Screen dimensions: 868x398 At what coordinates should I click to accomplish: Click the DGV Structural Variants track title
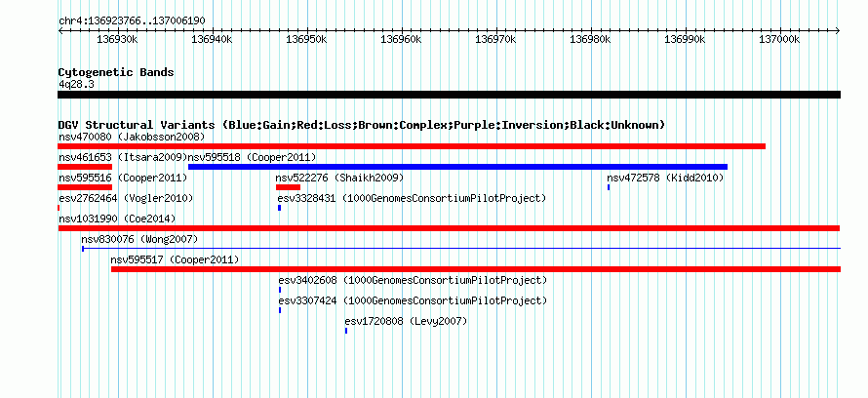(362, 125)
